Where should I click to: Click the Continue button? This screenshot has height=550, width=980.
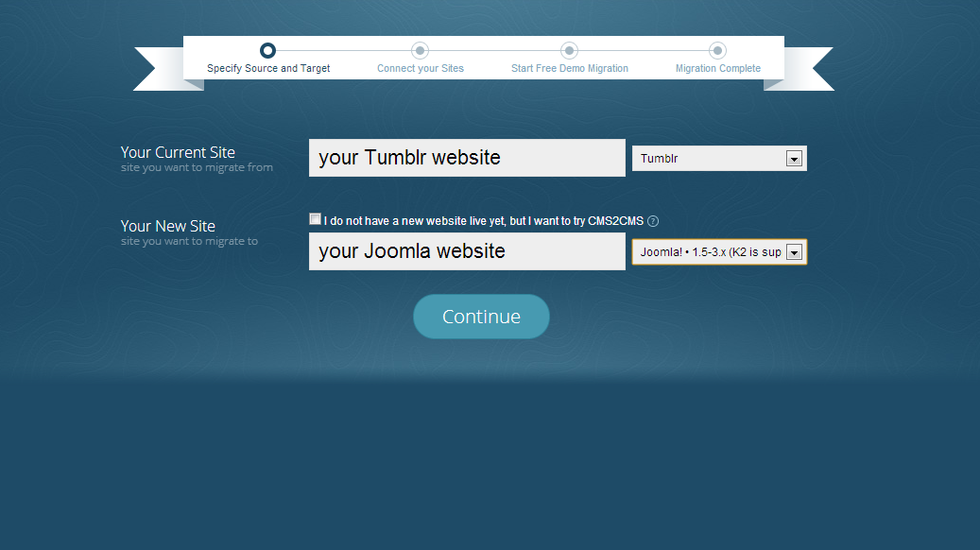tap(481, 317)
